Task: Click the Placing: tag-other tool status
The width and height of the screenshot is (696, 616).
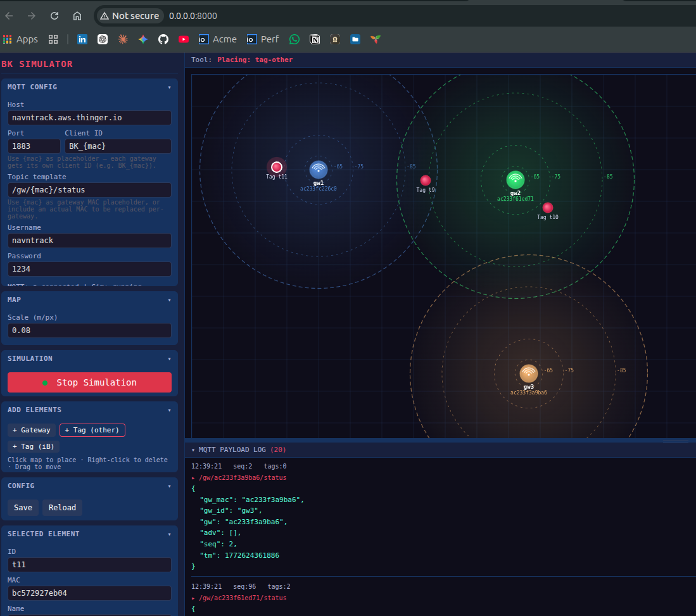Action: coord(255,60)
